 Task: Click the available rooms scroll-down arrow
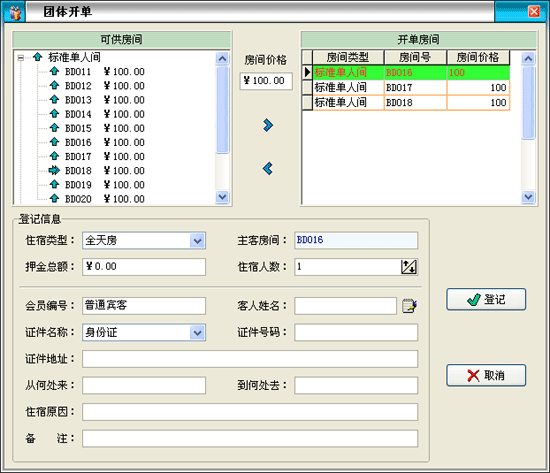point(222,197)
